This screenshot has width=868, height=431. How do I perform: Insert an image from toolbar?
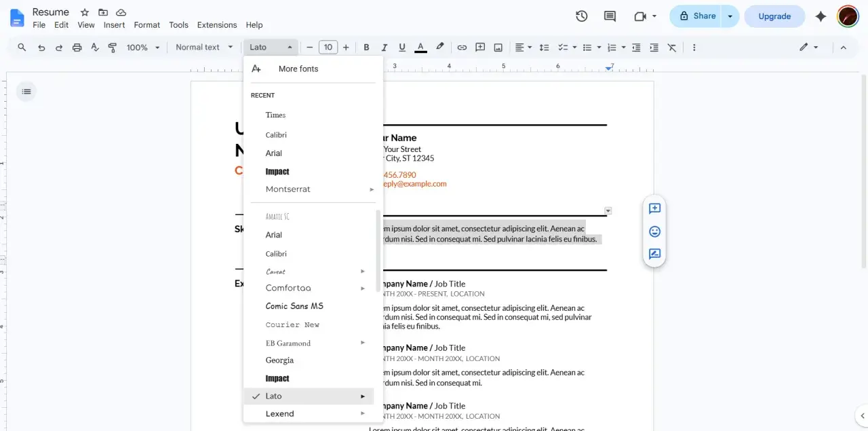click(498, 48)
